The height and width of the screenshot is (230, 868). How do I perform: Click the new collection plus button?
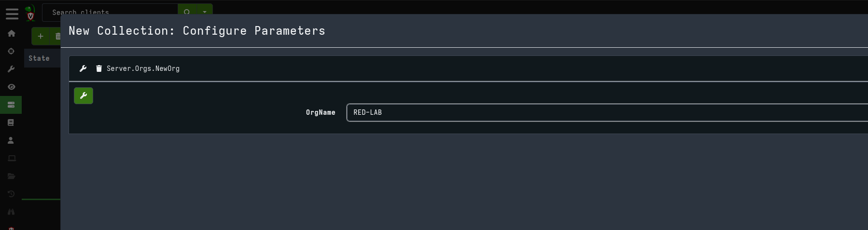pyautogui.click(x=41, y=36)
